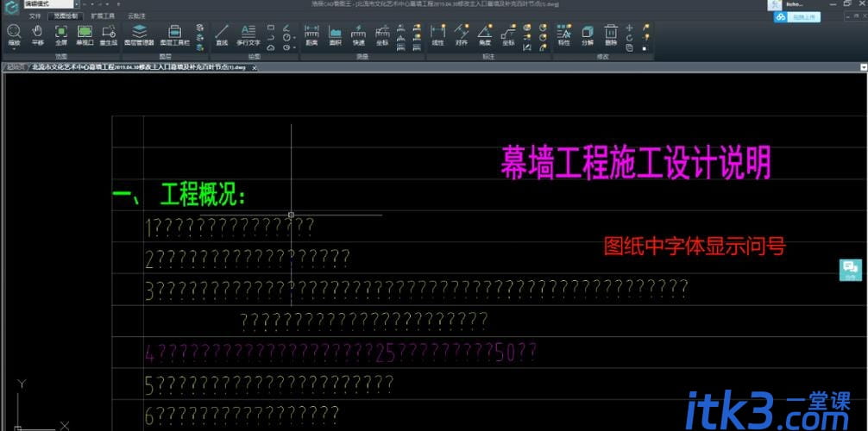Measure with the 面积 area tool

335,34
